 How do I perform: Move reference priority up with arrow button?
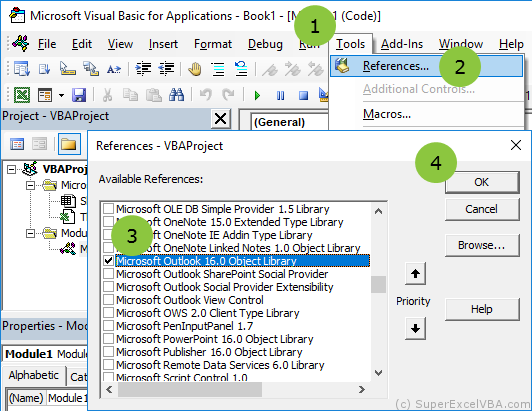tap(415, 274)
